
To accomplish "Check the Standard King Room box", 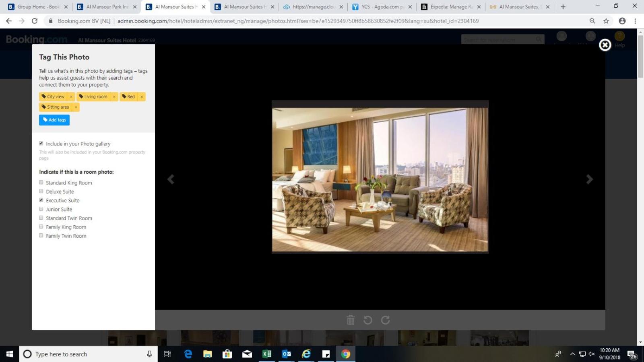I will pyautogui.click(x=41, y=183).
